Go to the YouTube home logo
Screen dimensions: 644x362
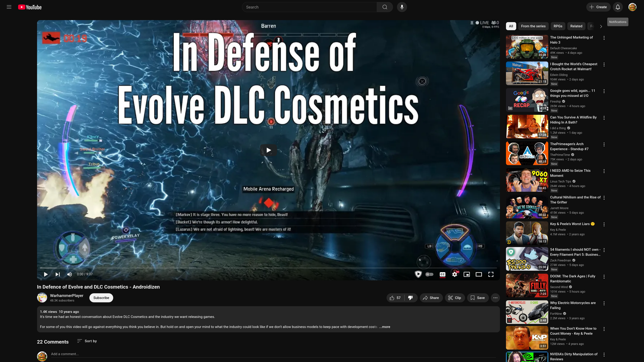[30, 7]
